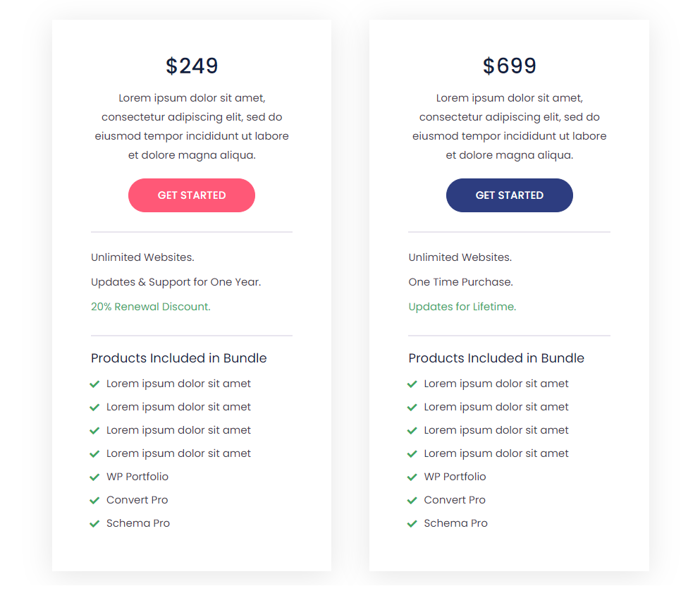Screen dimensions: 700x598
Task: Click checkmark beside WP Portfolio in $699 plan
Action: [412, 477]
